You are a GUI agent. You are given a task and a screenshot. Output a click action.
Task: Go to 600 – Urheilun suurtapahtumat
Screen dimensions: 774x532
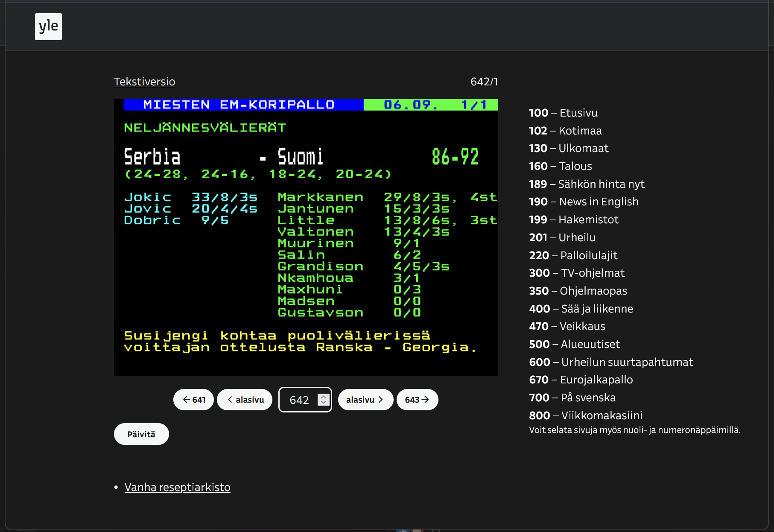[610, 362]
